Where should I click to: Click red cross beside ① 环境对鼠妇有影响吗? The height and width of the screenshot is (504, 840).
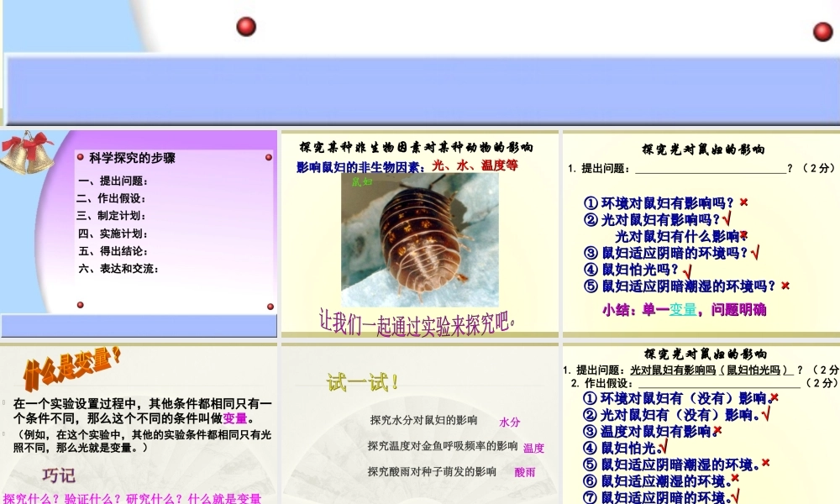click(743, 202)
